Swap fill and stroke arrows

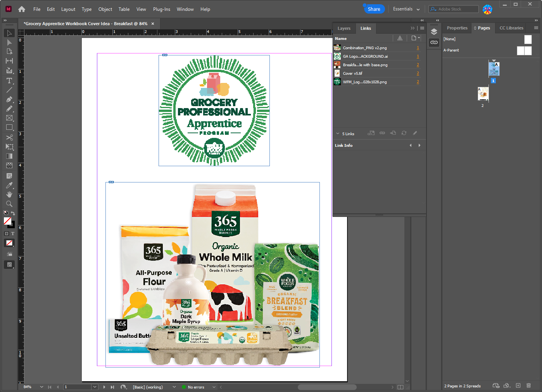[13, 213]
